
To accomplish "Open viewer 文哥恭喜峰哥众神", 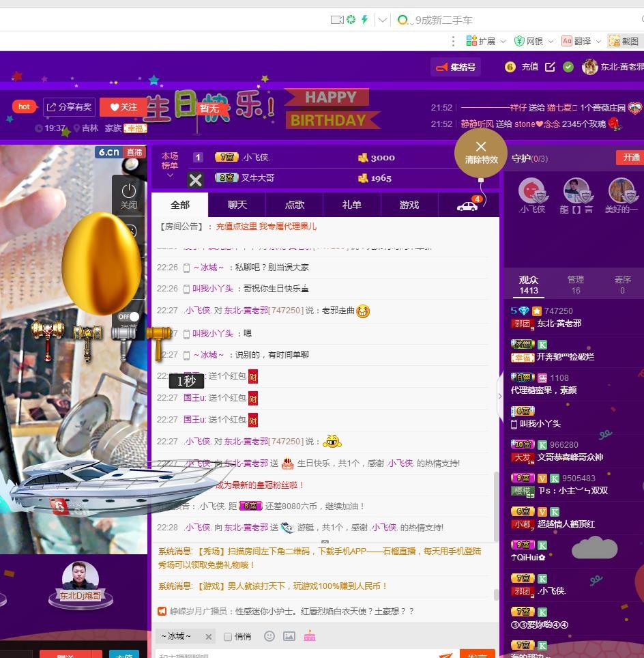I will pos(570,457).
